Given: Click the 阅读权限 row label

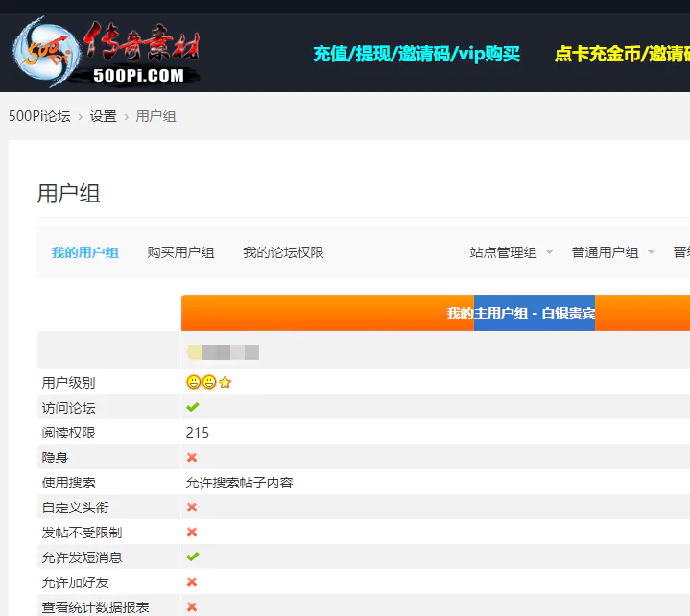Looking at the screenshot, I should point(69,433).
